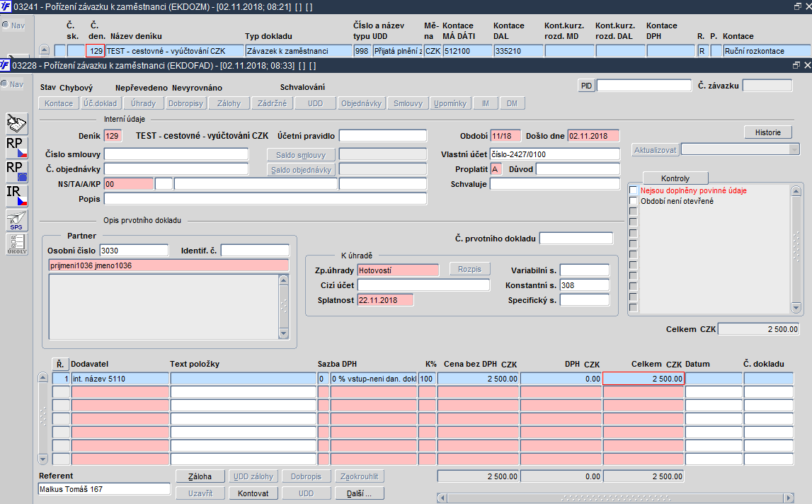Click scroll-down arrow of partner address box
812x504 pixels.
tap(283, 333)
